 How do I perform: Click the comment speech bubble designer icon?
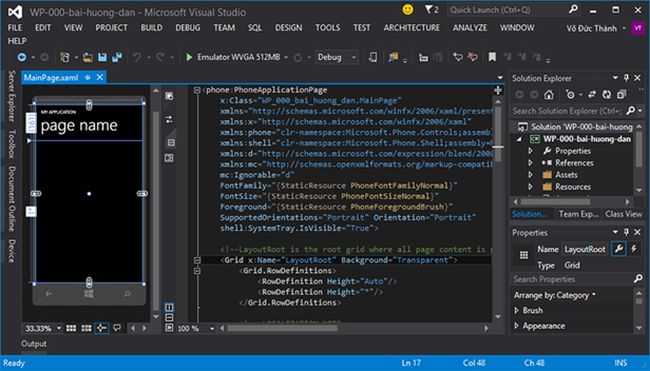pos(117,328)
